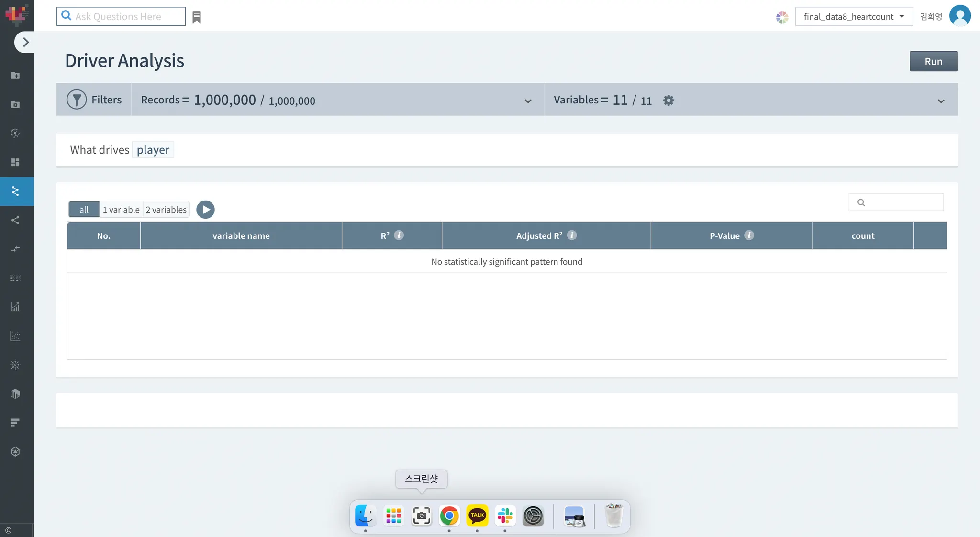Select the highlighted Driver Analysis sidebar icon
Image resolution: width=980 pixels, height=537 pixels.
pyautogui.click(x=16, y=191)
